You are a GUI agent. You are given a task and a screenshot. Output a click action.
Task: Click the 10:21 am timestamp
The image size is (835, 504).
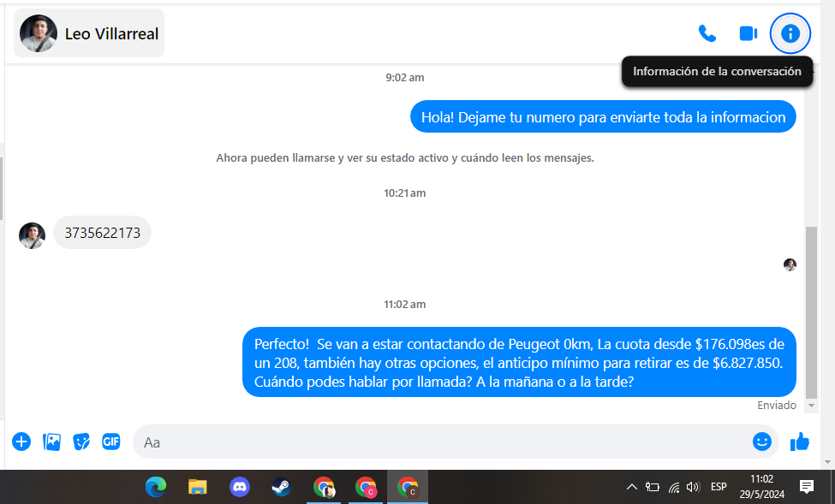point(405,193)
